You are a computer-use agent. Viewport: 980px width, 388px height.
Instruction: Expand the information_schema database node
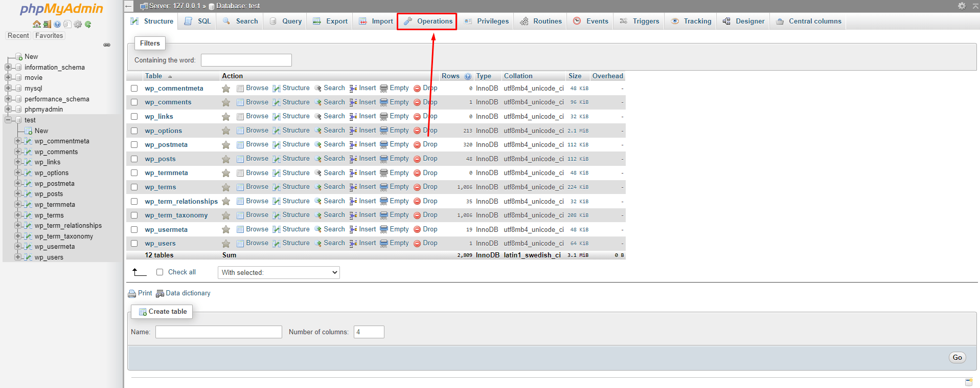(8, 67)
